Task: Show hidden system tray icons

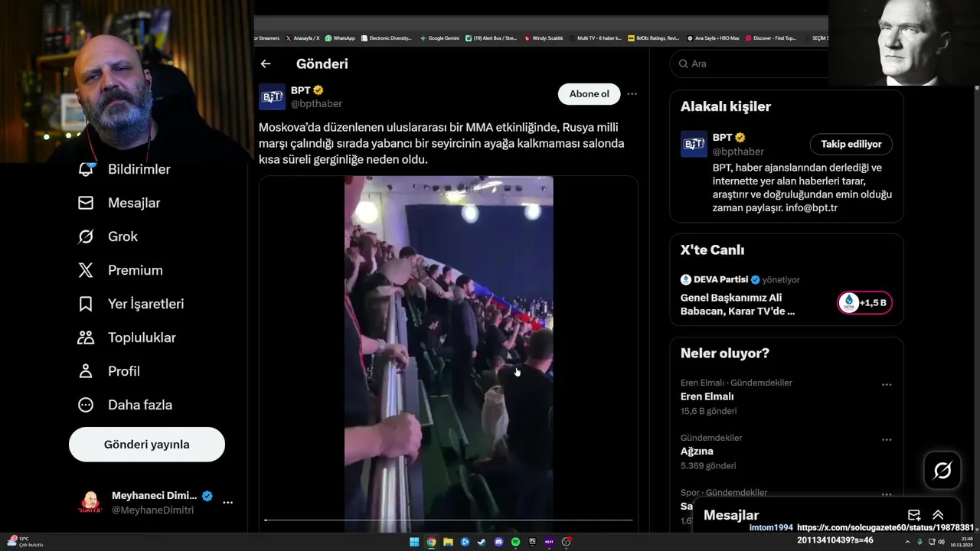Action: (x=907, y=542)
